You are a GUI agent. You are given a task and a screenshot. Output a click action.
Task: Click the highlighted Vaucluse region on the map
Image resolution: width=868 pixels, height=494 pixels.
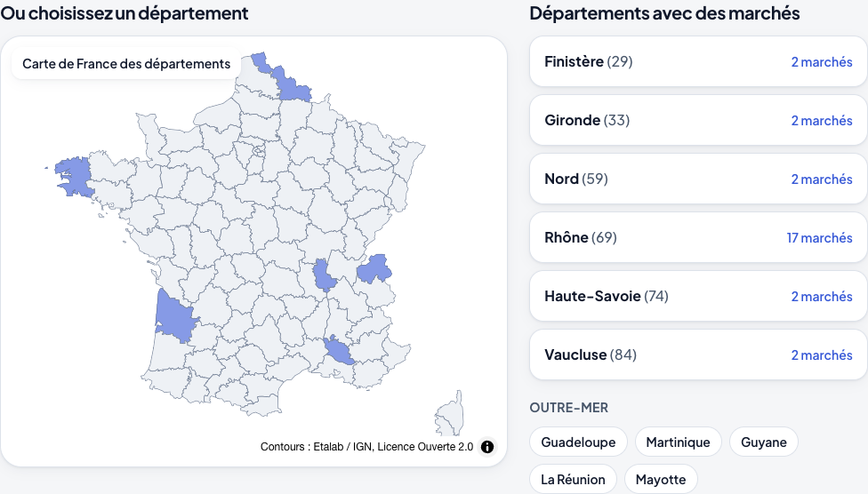(x=339, y=351)
